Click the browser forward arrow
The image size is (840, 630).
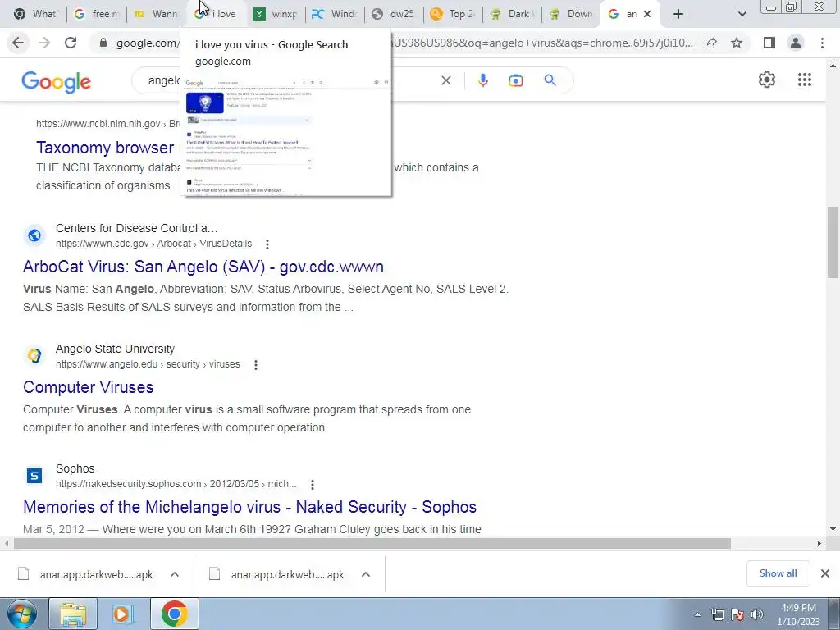[44, 43]
